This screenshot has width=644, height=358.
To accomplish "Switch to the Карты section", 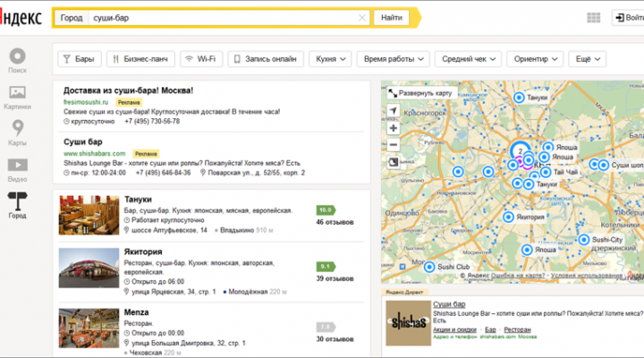I will pyautogui.click(x=17, y=132).
